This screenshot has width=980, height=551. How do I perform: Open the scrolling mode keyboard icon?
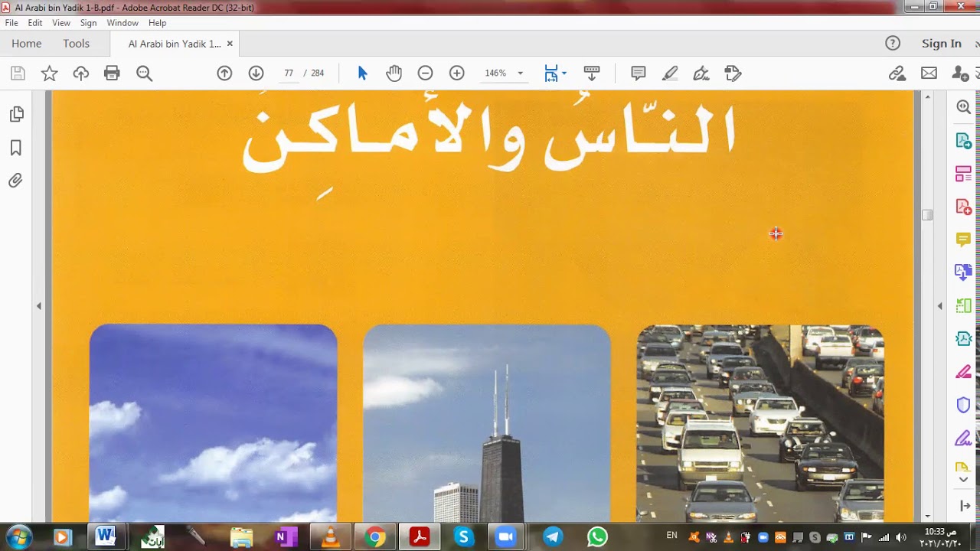click(x=591, y=73)
